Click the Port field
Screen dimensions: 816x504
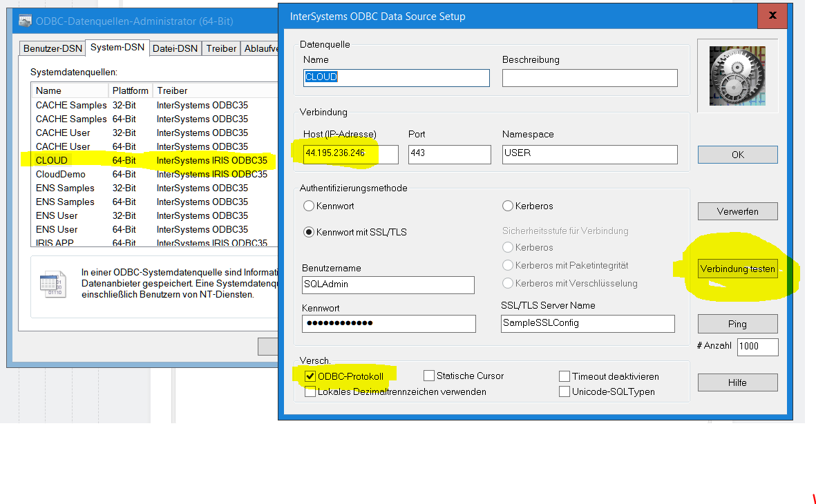coord(450,154)
